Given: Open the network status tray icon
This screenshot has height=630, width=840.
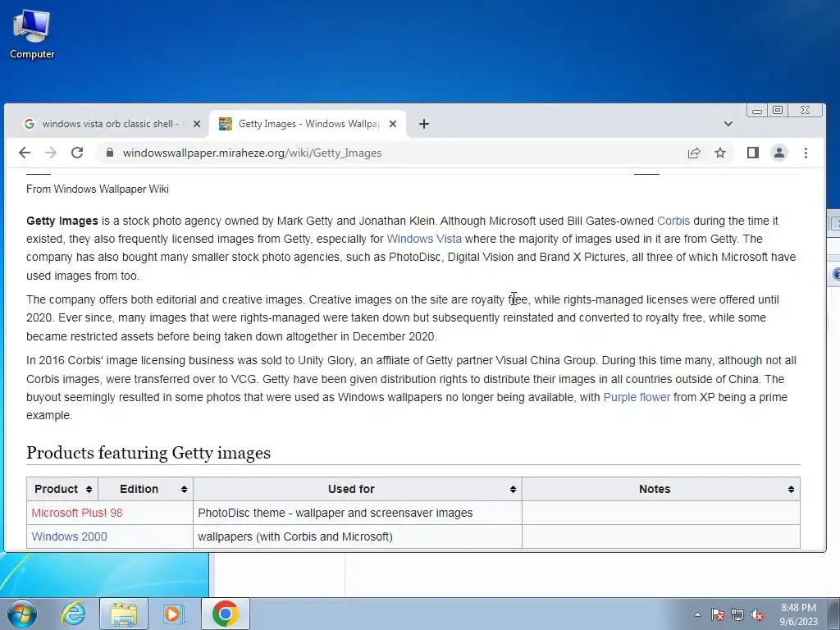Looking at the screenshot, I should tap(737, 614).
